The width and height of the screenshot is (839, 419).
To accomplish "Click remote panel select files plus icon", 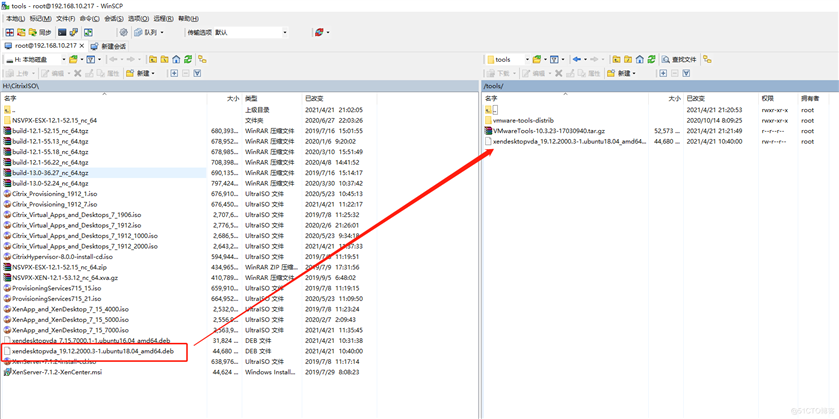I will pos(663,73).
